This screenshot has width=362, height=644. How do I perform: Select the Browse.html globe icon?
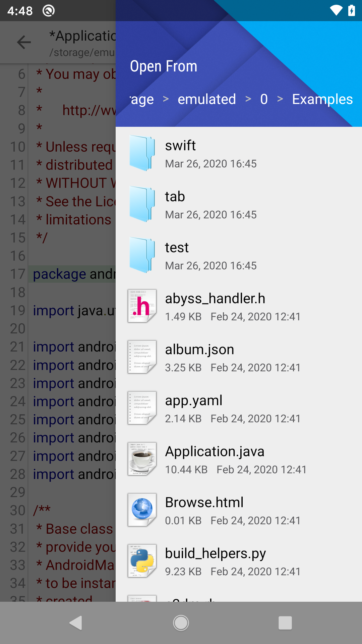[142, 510]
